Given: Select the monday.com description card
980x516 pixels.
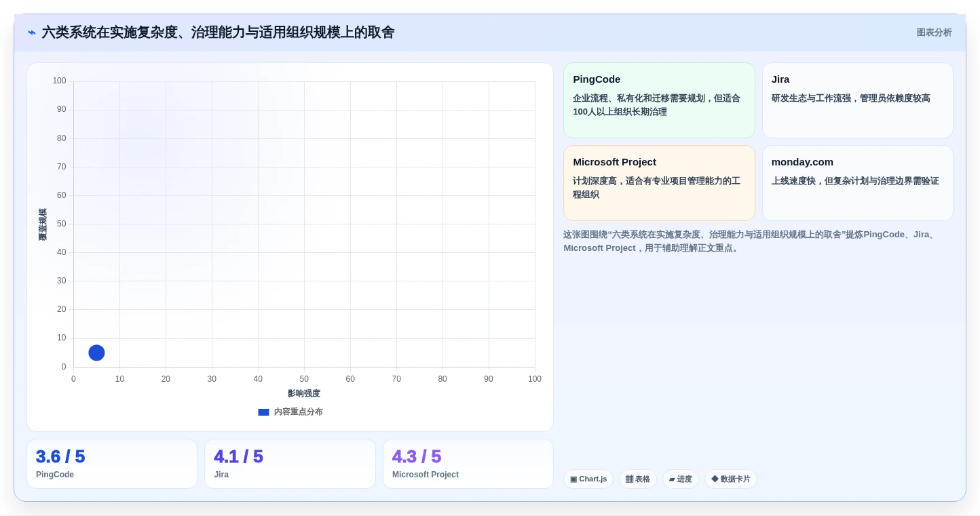Looking at the screenshot, I should coord(858,183).
